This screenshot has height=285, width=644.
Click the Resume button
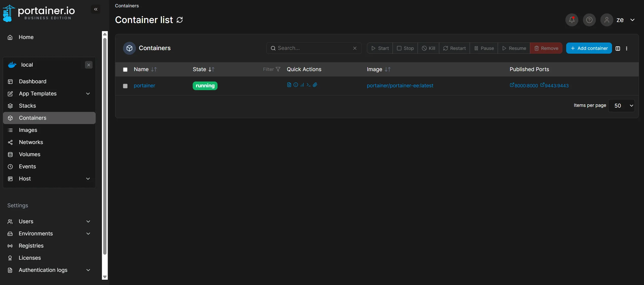tap(514, 48)
